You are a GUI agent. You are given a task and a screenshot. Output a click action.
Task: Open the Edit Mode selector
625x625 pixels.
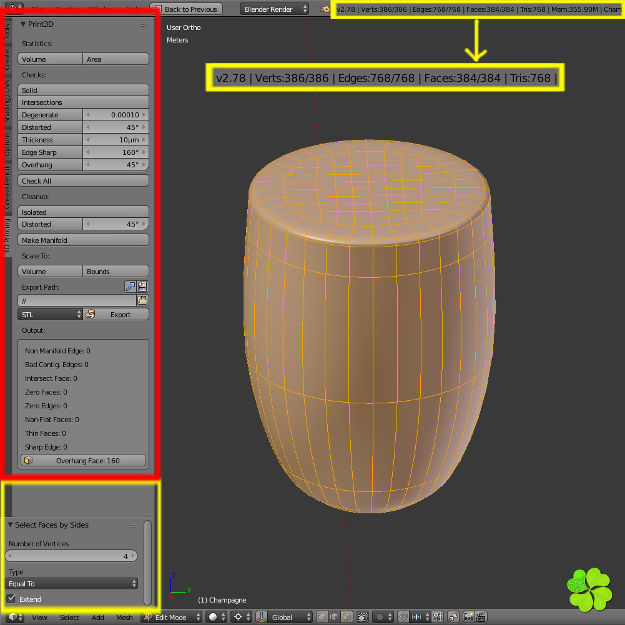pos(172,617)
